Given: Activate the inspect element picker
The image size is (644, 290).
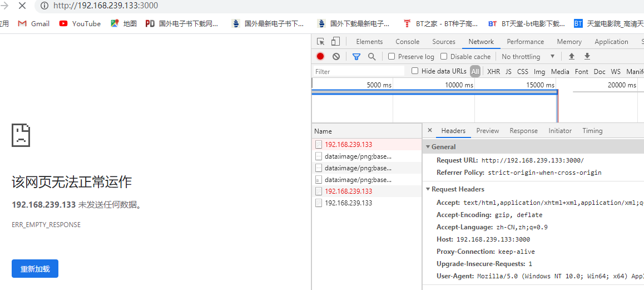Looking at the screenshot, I should click(x=321, y=42).
